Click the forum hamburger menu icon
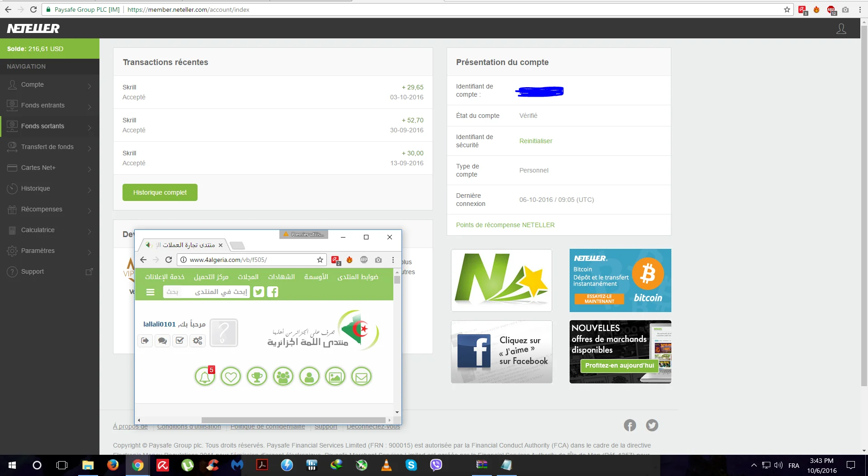 pos(151,292)
